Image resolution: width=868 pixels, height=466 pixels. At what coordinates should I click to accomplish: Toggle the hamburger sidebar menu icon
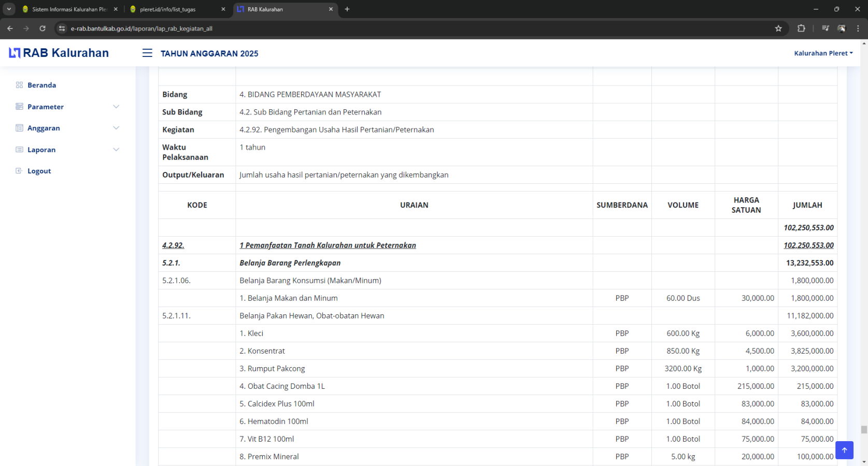(147, 53)
